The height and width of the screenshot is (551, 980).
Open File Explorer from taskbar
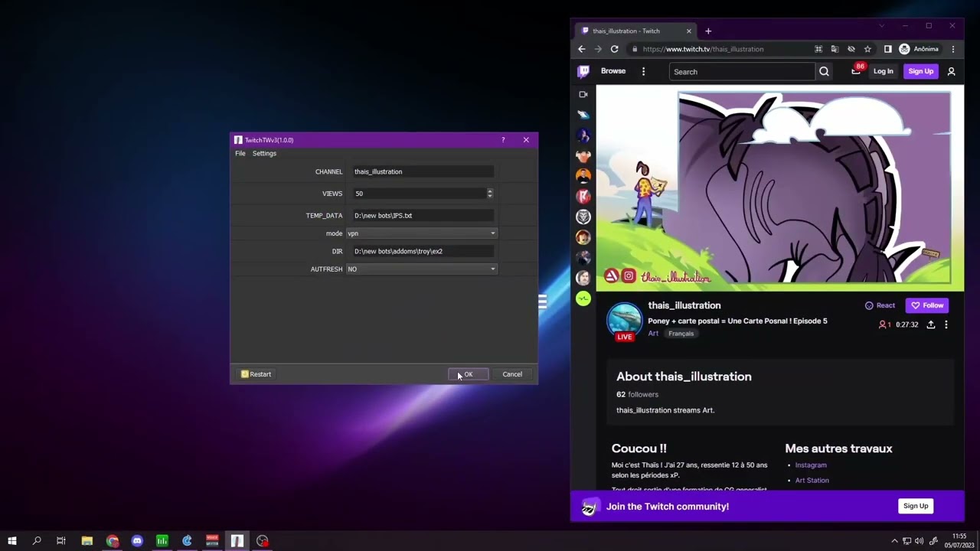pos(87,541)
